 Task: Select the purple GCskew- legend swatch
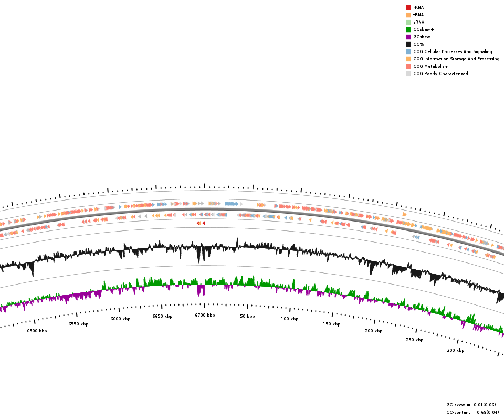pos(408,37)
